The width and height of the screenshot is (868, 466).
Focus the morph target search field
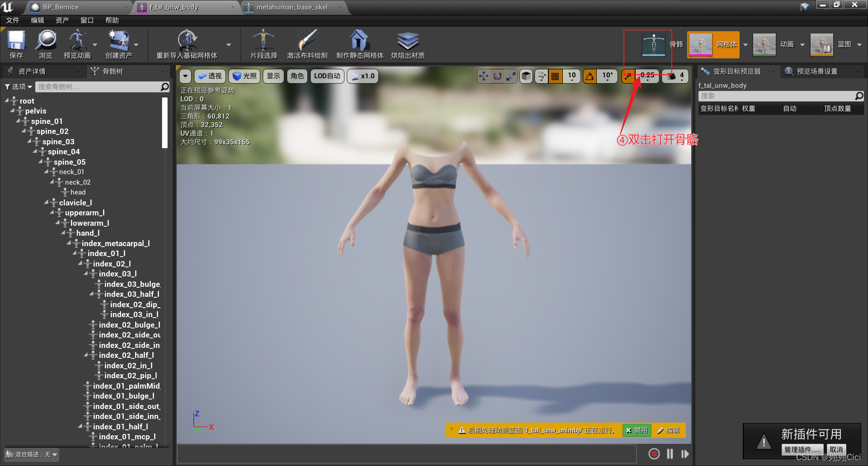776,96
